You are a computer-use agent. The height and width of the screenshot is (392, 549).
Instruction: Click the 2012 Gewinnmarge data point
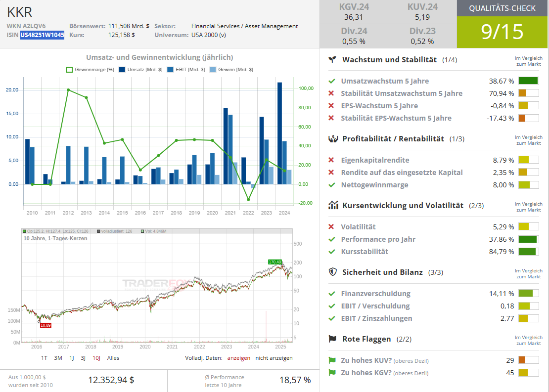(68, 90)
